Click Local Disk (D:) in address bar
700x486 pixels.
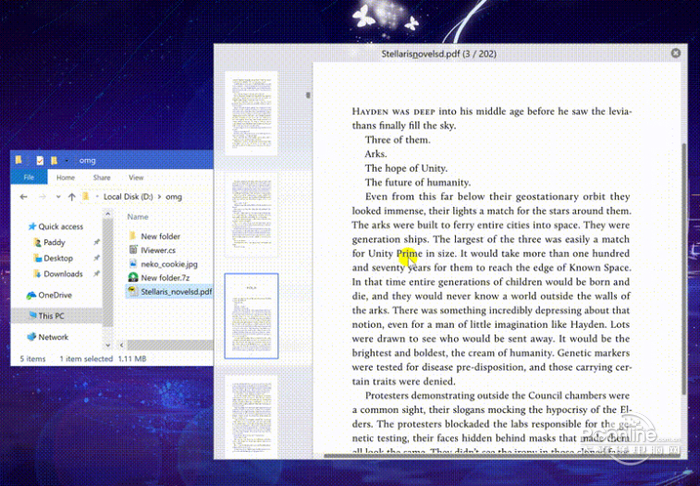coord(128,197)
